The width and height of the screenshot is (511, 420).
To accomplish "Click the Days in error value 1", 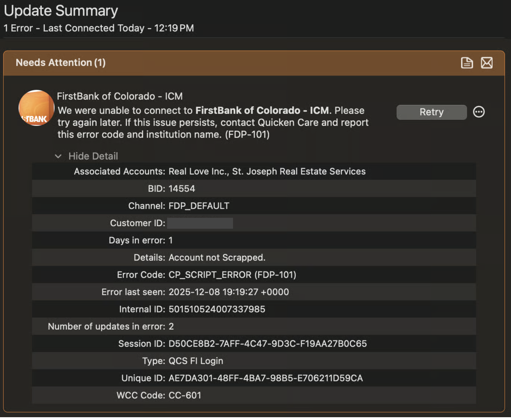I will click(x=171, y=240).
